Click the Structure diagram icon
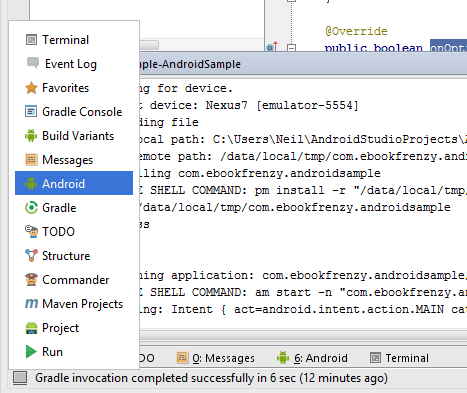This screenshot has width=467, height=393. pos(31,256)
